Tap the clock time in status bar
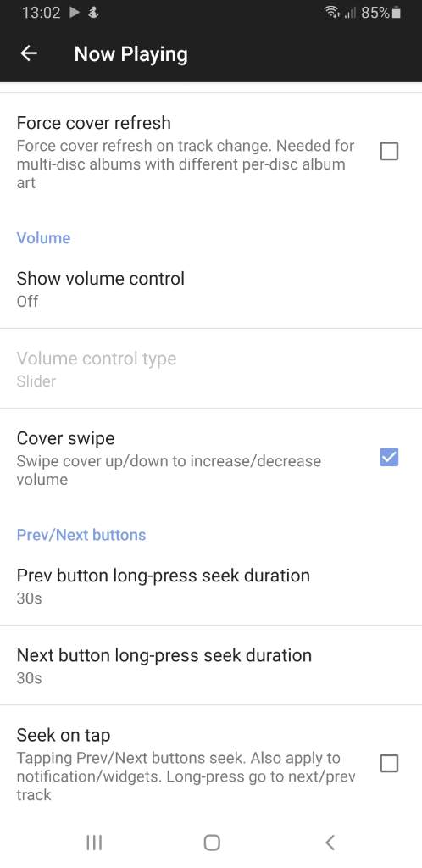The width and height of the screenshot is (422, 868). pos(42,13)
